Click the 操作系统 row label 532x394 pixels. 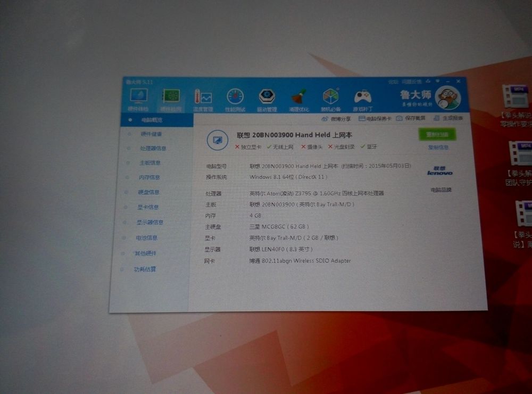216,177
